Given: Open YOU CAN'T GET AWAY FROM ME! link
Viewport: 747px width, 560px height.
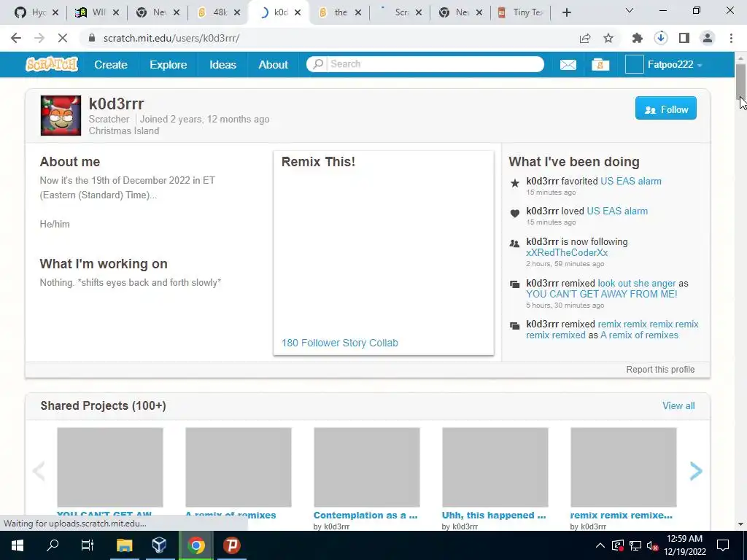Looking at the screenshot, I should click(602, 295).
